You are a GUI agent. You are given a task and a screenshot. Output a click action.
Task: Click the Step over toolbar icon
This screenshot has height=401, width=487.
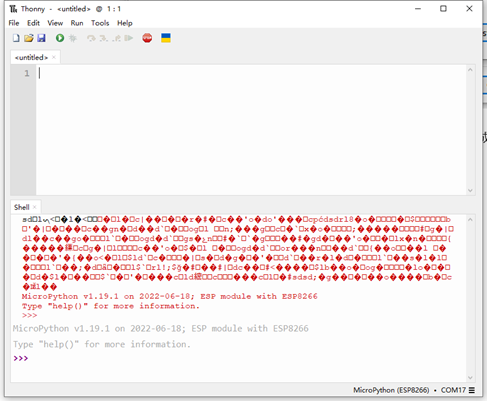(91, 38)
